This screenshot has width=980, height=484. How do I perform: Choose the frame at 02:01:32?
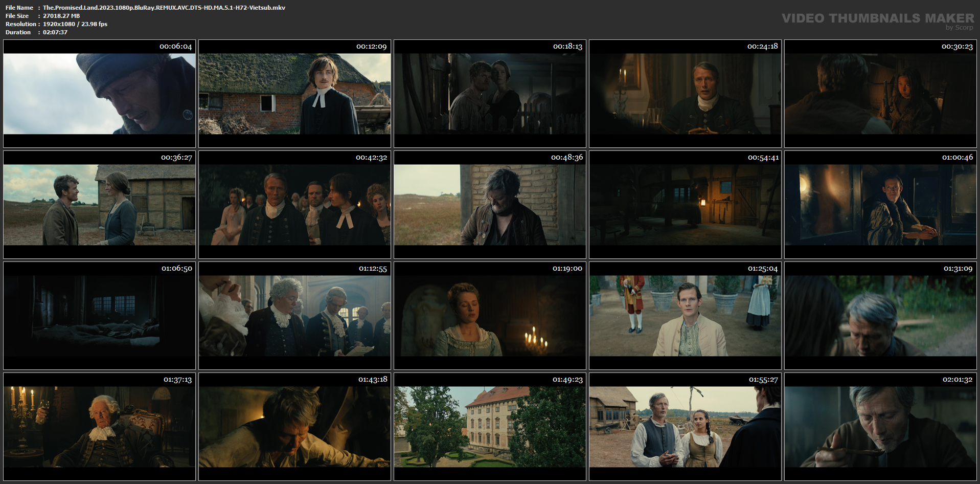pyautogui.click(x=880, y=427)
